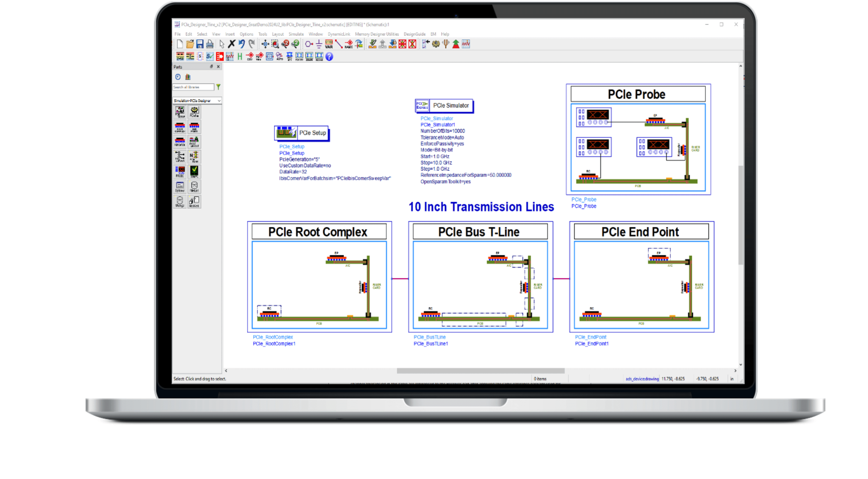Image resolution: width=868 pixels, height=479 pixels.
Task: Click the PCIe_RootComplex component name link
Action: pos(273,337)
